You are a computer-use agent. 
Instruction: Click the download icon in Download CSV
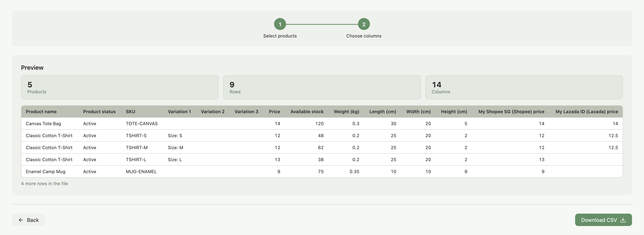click(x=623, y=220)
